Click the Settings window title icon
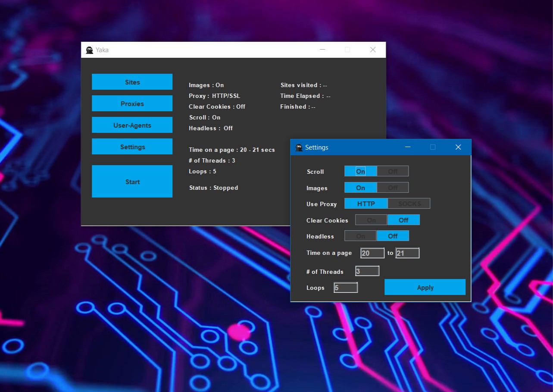 pyautogui.click(x=299, y=147)
